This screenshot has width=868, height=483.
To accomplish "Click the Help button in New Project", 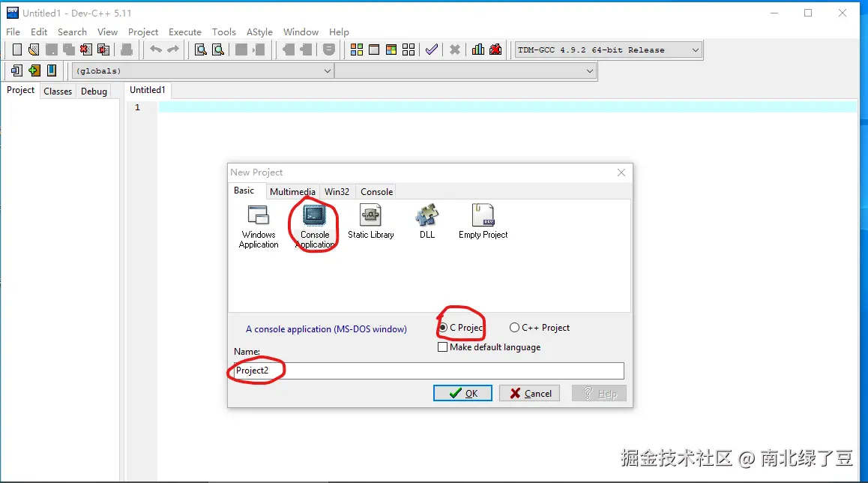I will tap(599, 393).
